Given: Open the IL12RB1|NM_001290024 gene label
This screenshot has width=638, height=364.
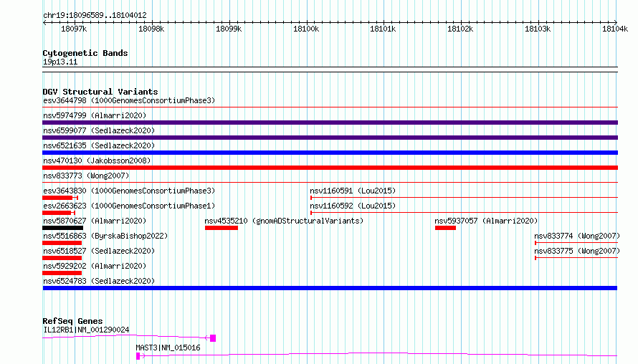Looking at the screenshot, I should coord(86,330).
